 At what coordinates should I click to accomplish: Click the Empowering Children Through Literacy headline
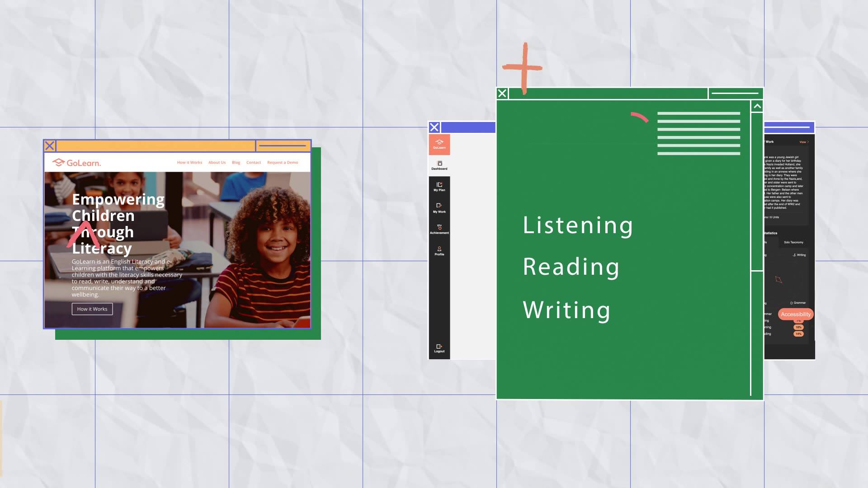(x=118, y=224)
